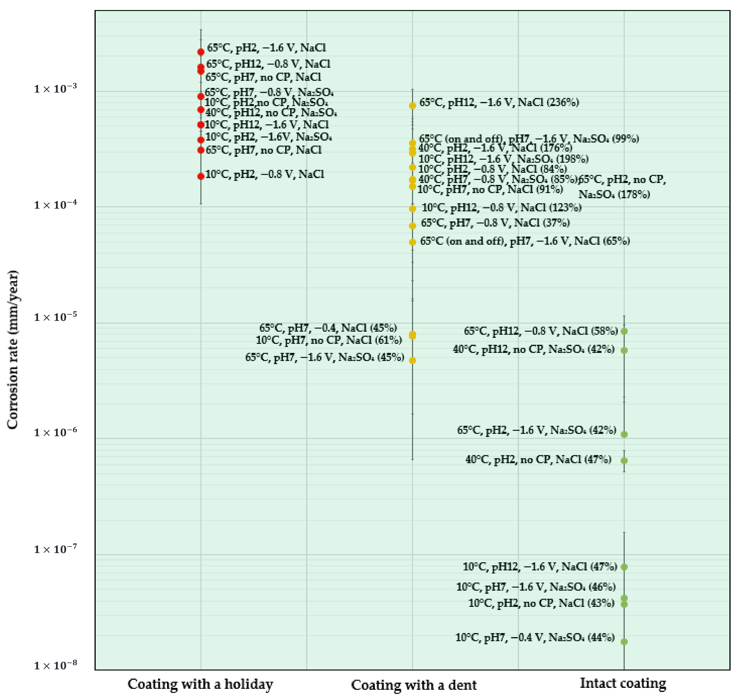The width and height of the screenshot is (746, 700).
Task: Select the yellow point 65°C, pH7, −1.6 V, Na2SO4 (45%)
Action: (412, 360)
